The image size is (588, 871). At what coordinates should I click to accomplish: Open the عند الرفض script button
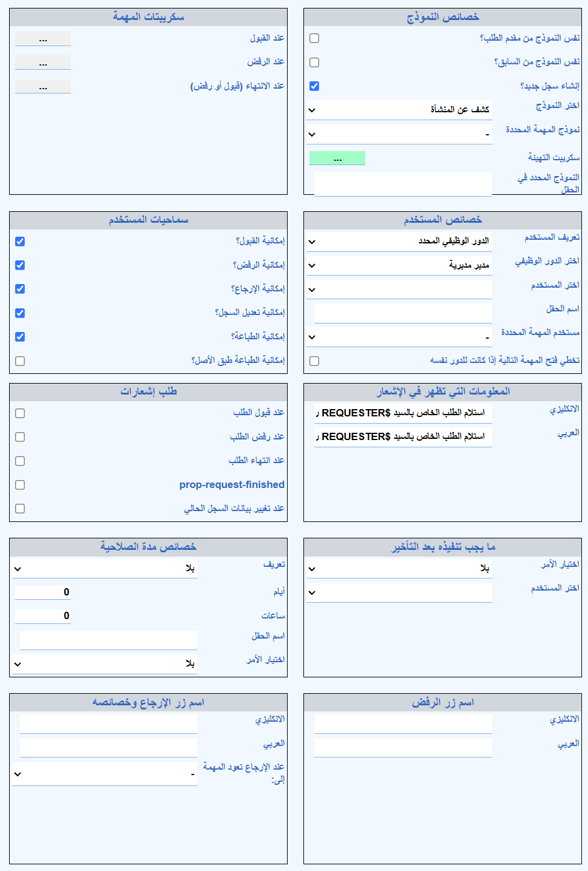click(x=43, y=63)
